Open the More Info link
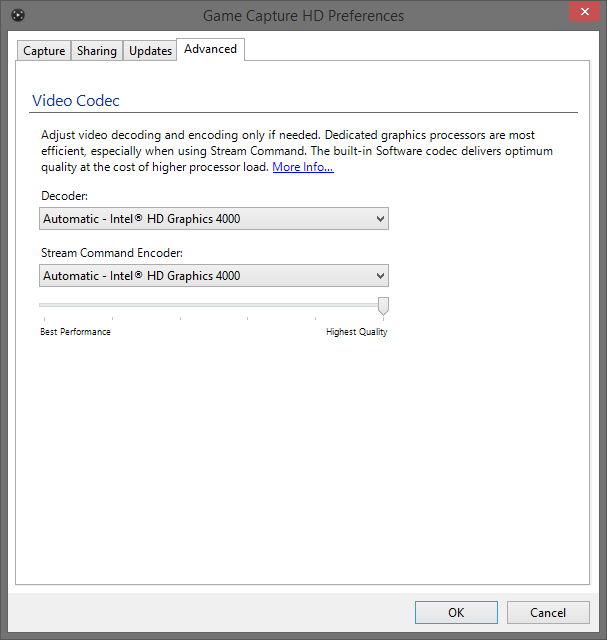 303,167
